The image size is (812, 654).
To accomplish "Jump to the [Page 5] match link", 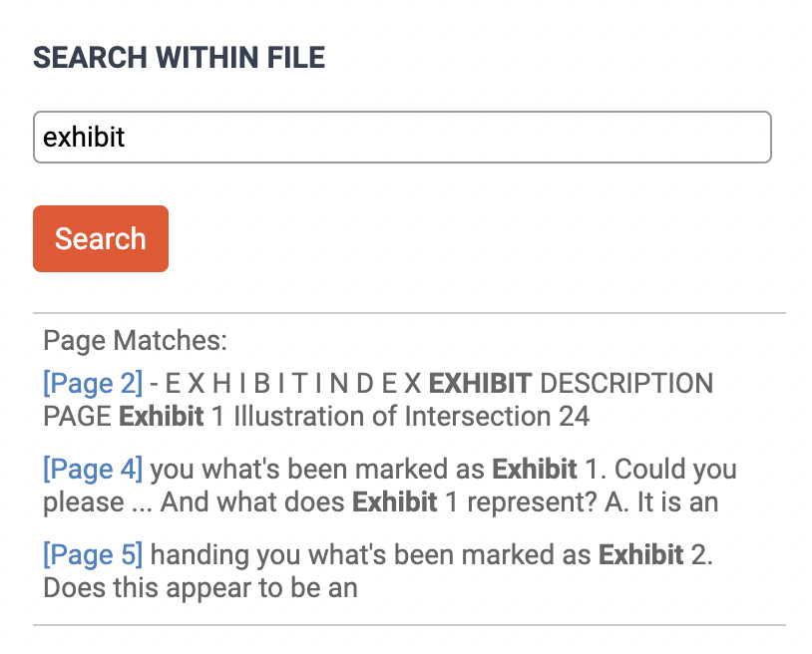I will pos(93,553).
